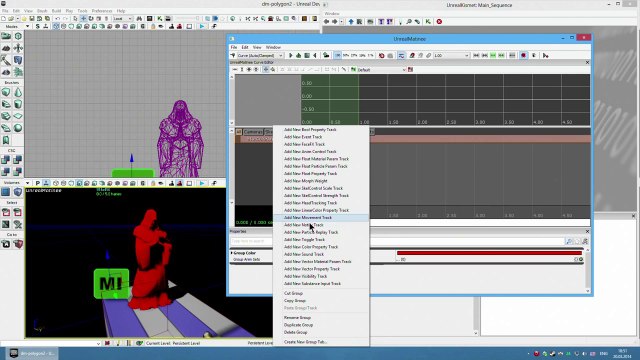Click Kismet parent sequence up arrow
Image resolution: width=640 pixels, height=360 pixels.
351,22
